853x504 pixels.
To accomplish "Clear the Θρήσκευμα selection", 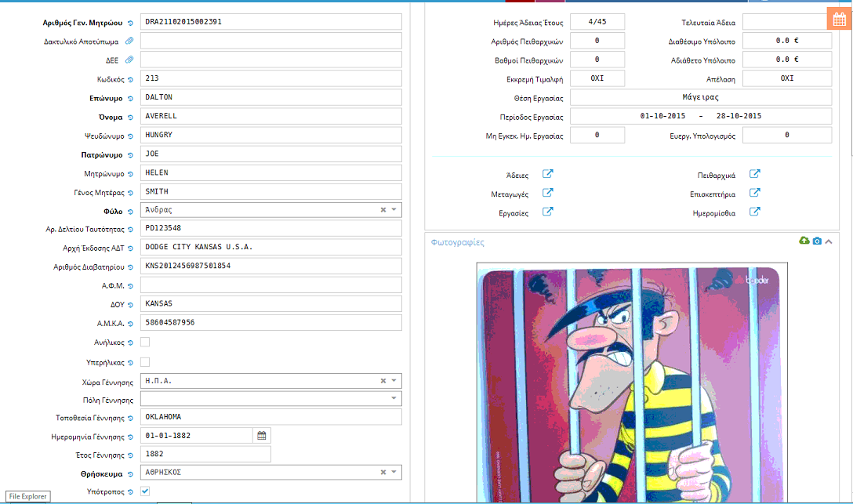I will point(383,473).
